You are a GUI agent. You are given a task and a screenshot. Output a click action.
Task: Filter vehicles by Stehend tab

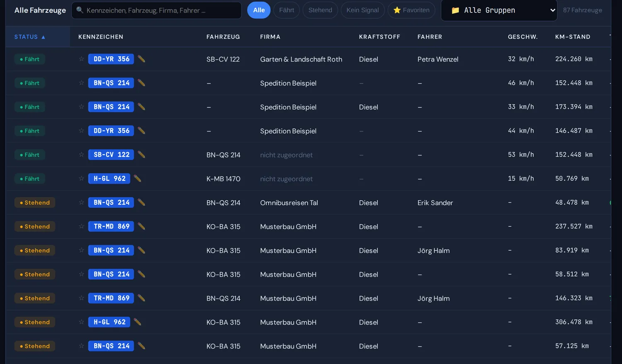(320, 10)
